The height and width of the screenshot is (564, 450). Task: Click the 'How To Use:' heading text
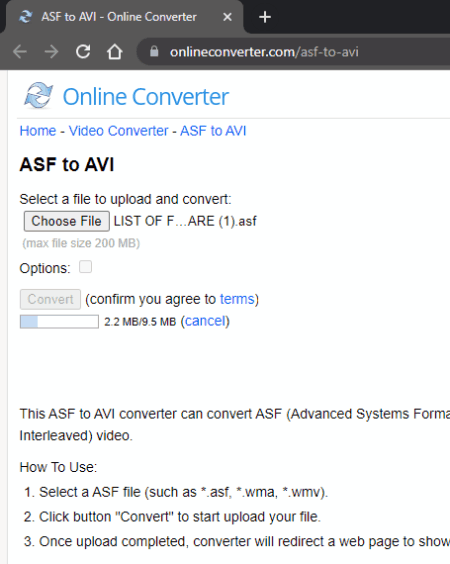click(58, 467)
